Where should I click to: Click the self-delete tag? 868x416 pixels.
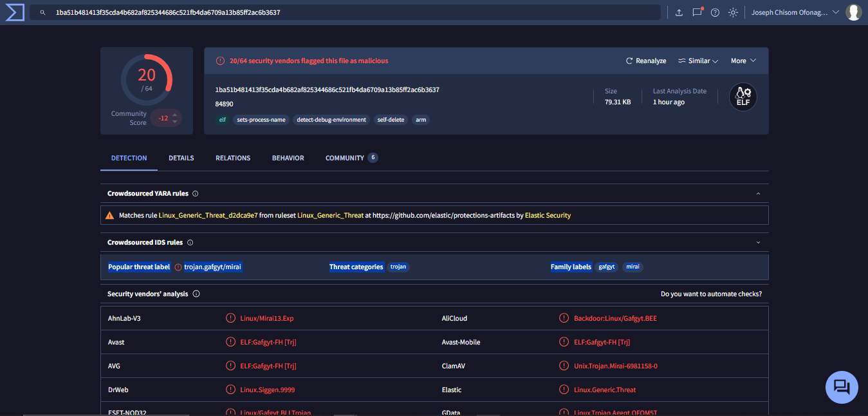click(391, 120)
